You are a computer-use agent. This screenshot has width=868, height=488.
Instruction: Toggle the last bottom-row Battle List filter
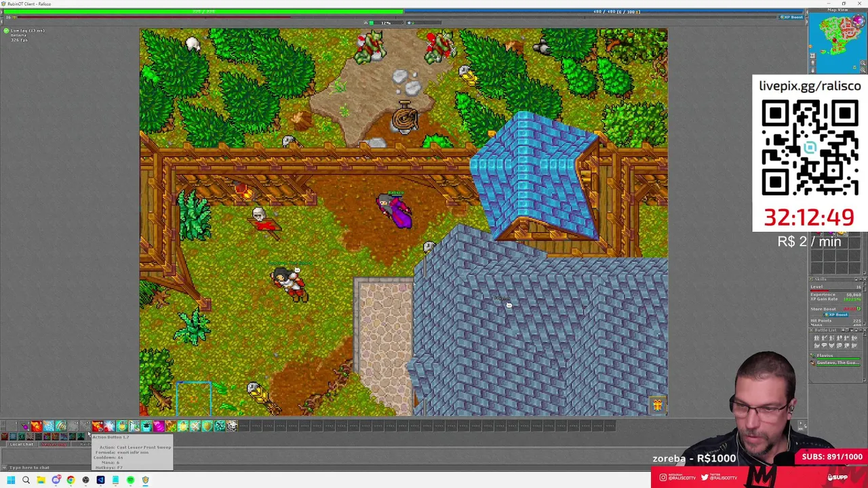point(854,346)
